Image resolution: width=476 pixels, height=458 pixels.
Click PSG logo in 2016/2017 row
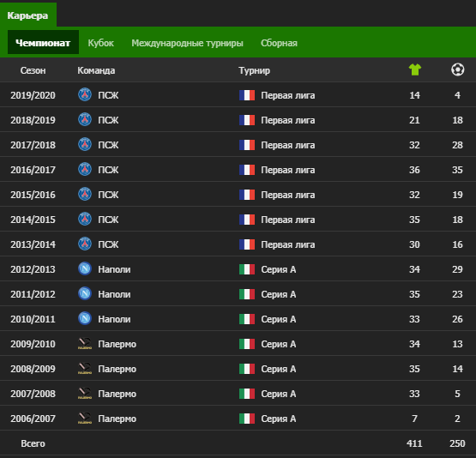pos(85,169)
